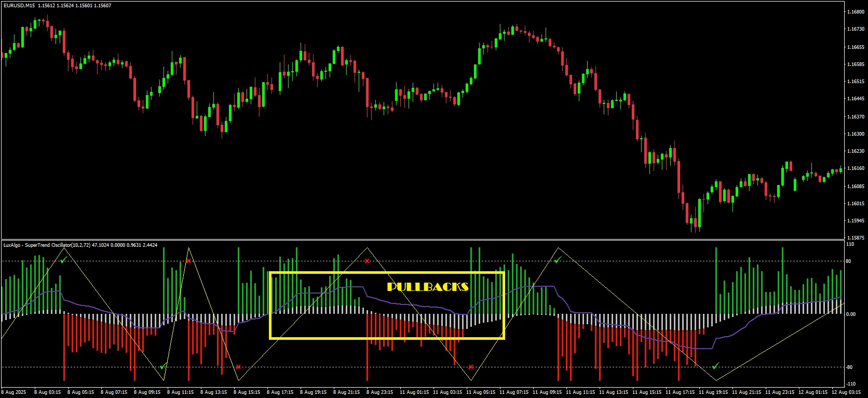Click the -110 oscillator scale value

[x=850, y=383]
